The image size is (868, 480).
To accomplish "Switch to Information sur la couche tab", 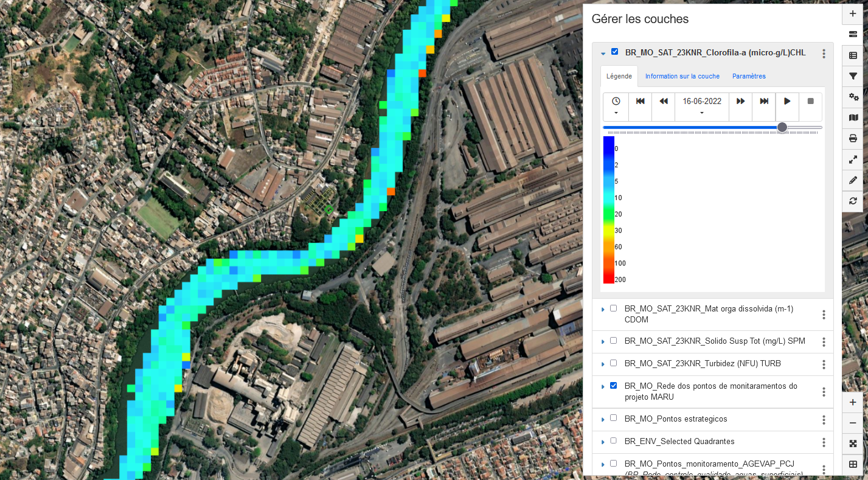I will [682, 77].
